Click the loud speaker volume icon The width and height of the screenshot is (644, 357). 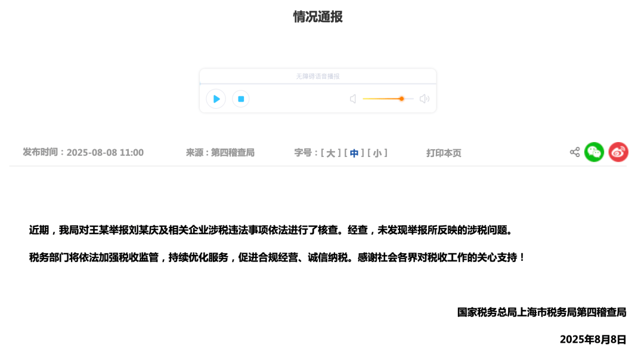click(x=425, y=99)
